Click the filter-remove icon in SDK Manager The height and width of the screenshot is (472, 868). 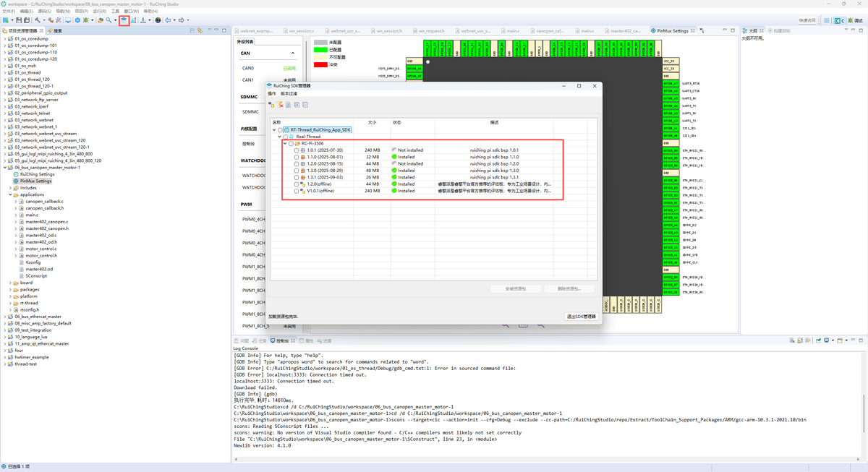(281, 105)
